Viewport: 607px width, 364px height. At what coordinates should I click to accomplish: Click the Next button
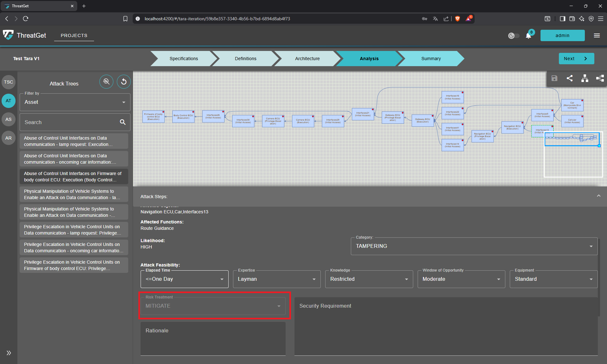tap(576, 59)
